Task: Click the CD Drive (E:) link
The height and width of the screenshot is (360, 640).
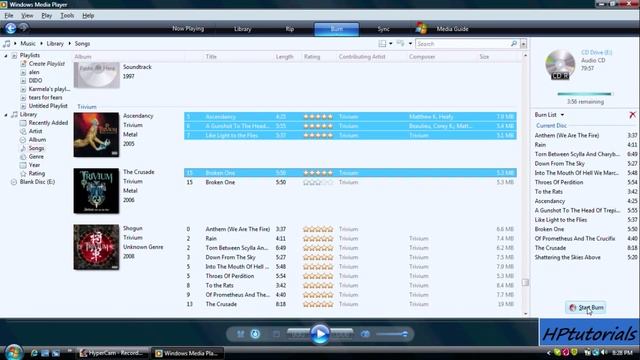Action: (x=596, y=53)
